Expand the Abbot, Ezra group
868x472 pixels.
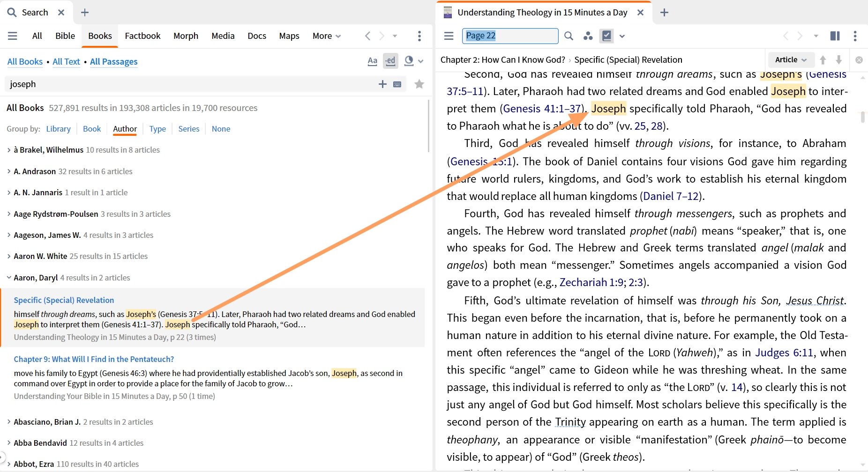9,464
